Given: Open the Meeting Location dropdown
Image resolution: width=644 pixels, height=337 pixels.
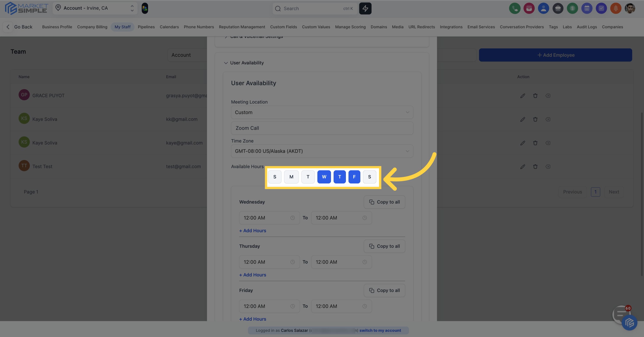Looking at the screenshot, I should pyautogui.click(x=322, y=112).
